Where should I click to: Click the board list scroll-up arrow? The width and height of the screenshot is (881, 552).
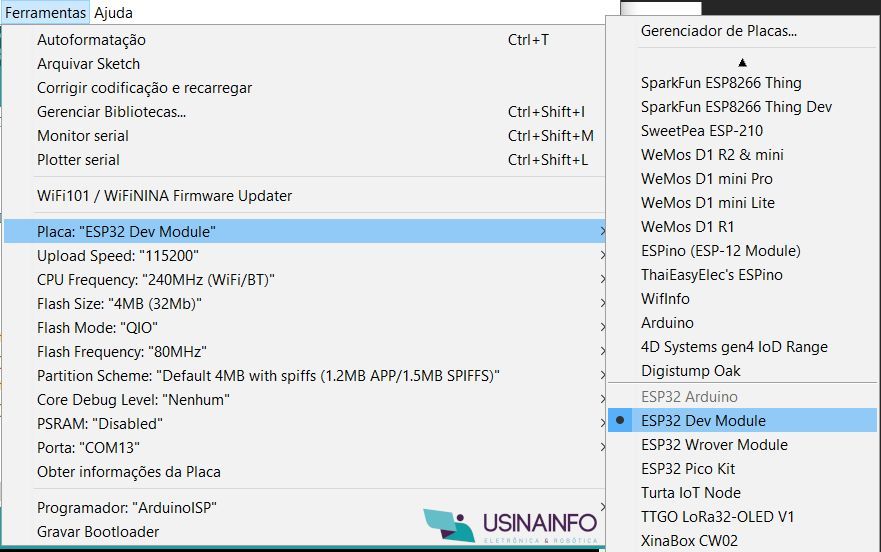(x=742, y=62)
